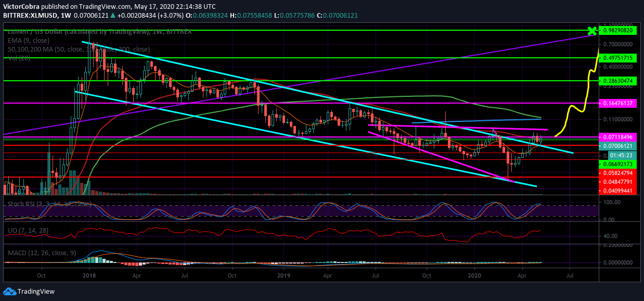This screenshot has width=644, height=301.
Task: Click the 40.00 UO axis value
Action: [x=611, y=236]
